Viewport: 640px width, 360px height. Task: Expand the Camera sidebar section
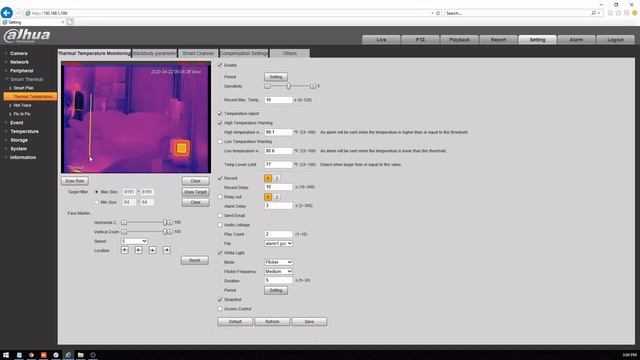pyautogui.click(x=18, y=53)
